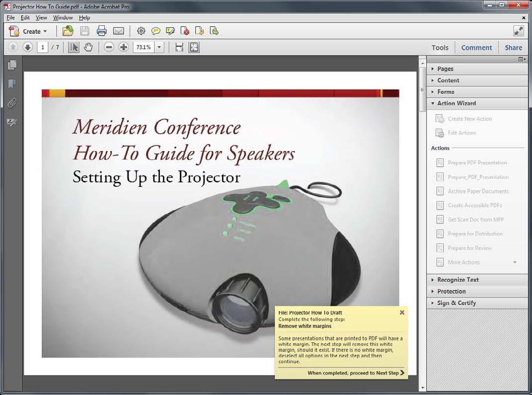
Task: Activate the Hand pan tool
Action: point(88,47)
